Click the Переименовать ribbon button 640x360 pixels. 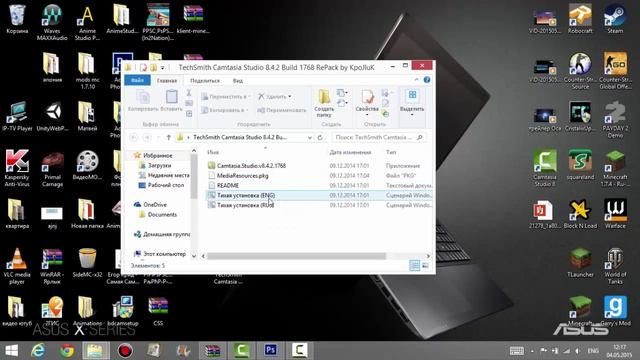tap(282, 110)
